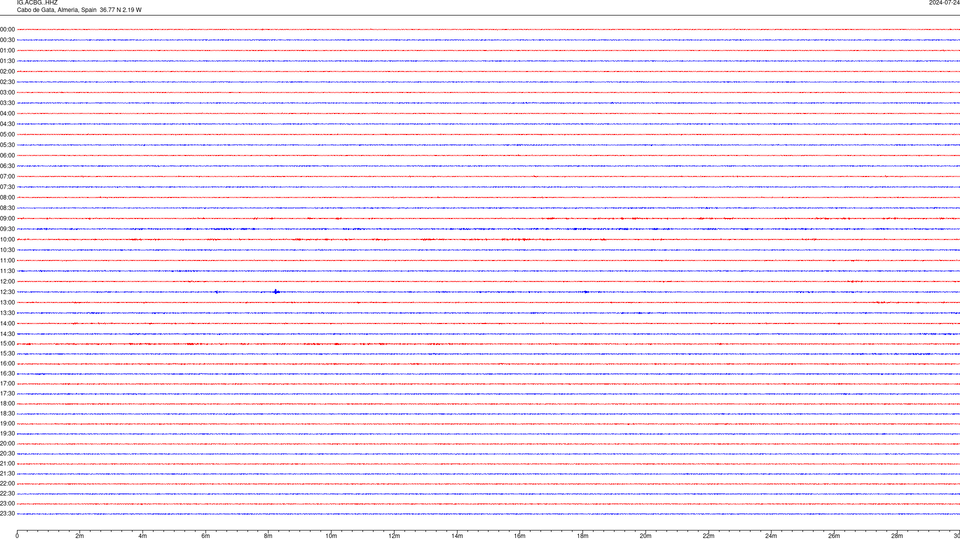
Task: Pick the 11:00 trace label
Action: (x=7, y=260)
